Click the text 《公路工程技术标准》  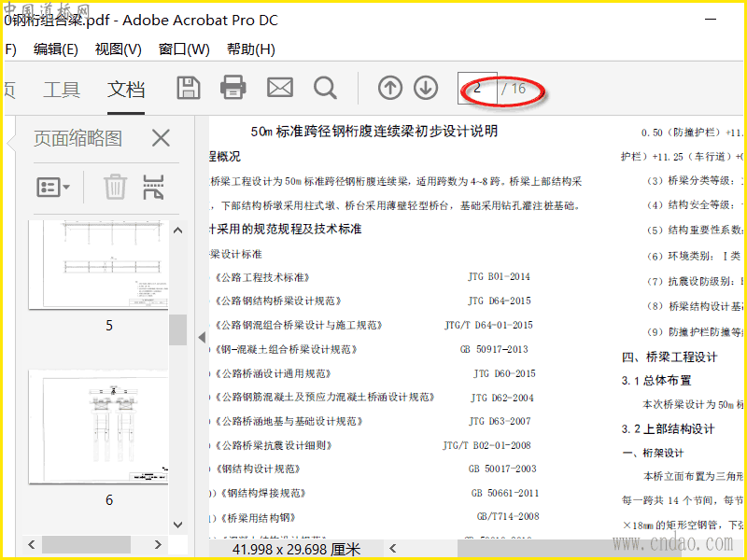262,277
